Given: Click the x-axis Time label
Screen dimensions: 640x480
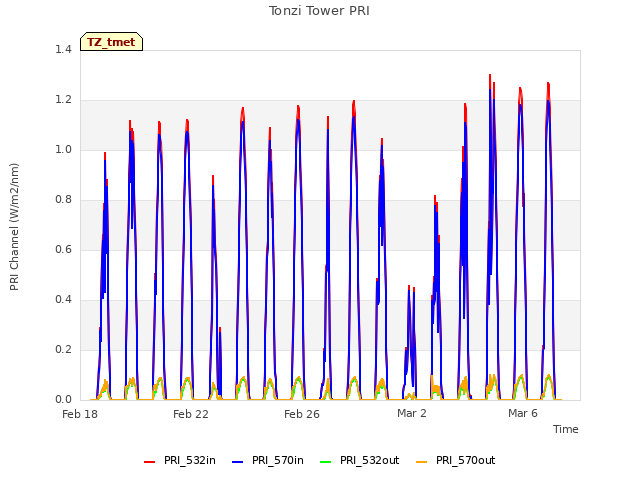Looking at the screenshot, I should pos(566,429).
